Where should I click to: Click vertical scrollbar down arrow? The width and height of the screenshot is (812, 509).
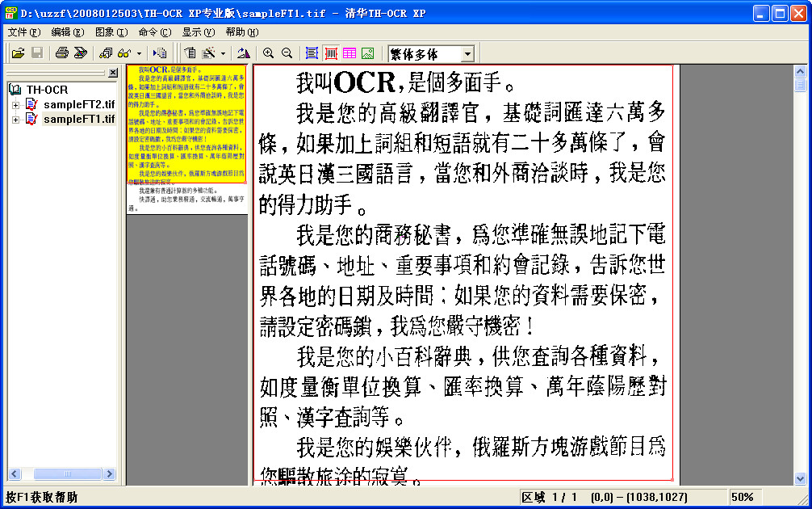point(800,479)
